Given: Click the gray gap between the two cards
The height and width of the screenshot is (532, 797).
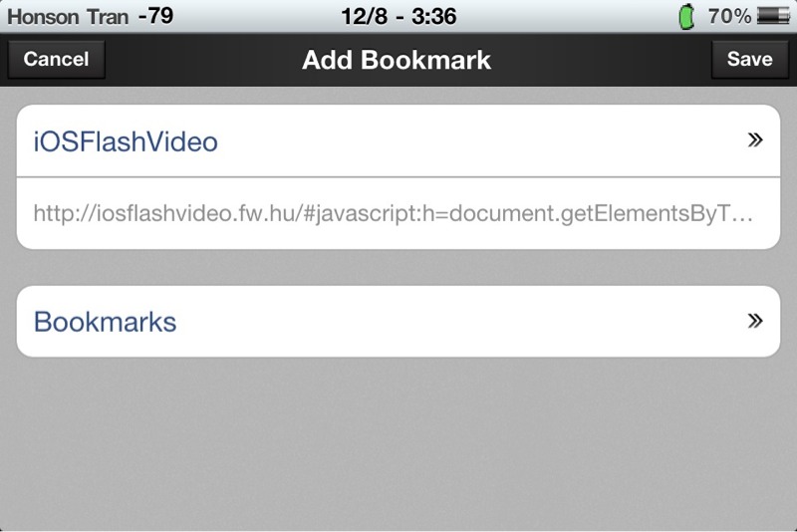Looking at the screenshot, I should tap(398, 267).
